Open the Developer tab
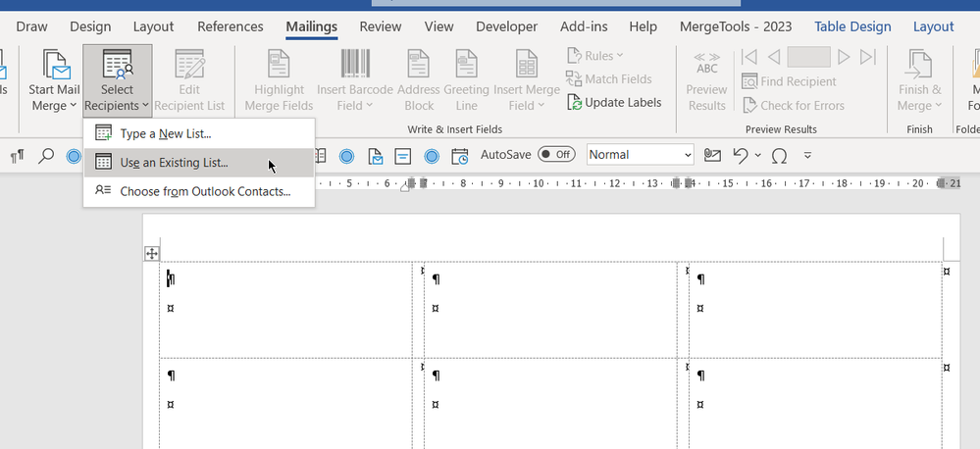 point(506,26)
